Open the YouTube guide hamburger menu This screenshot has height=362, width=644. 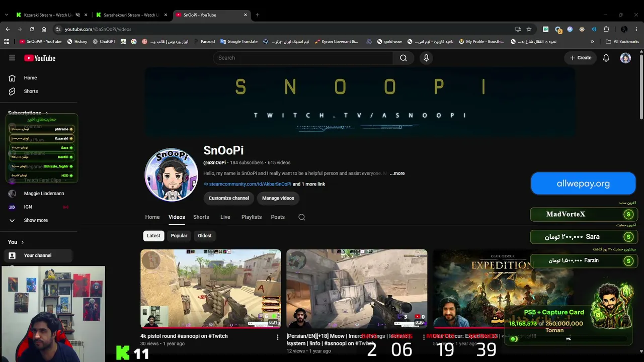click(12, 58)
